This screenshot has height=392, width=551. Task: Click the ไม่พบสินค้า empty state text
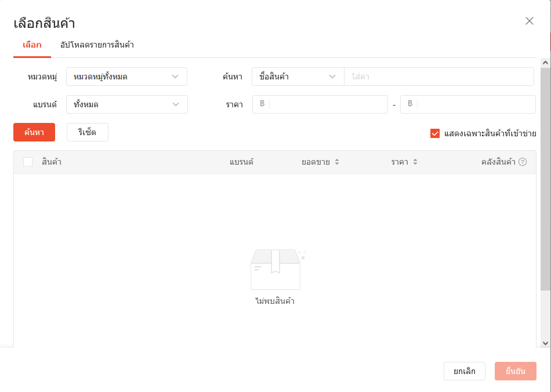[275, 301]
